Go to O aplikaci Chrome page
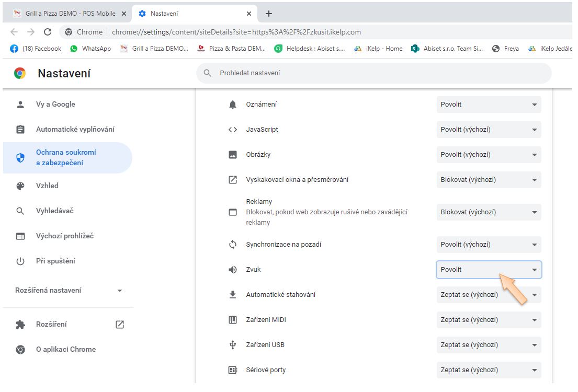The height and width of the screenshot is (392, 578). tap(65, 350)
